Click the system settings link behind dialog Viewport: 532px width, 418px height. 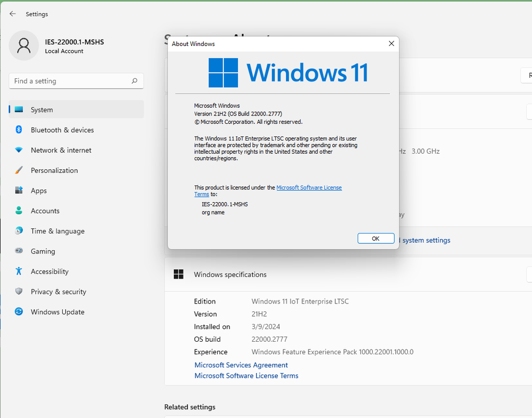426,240
